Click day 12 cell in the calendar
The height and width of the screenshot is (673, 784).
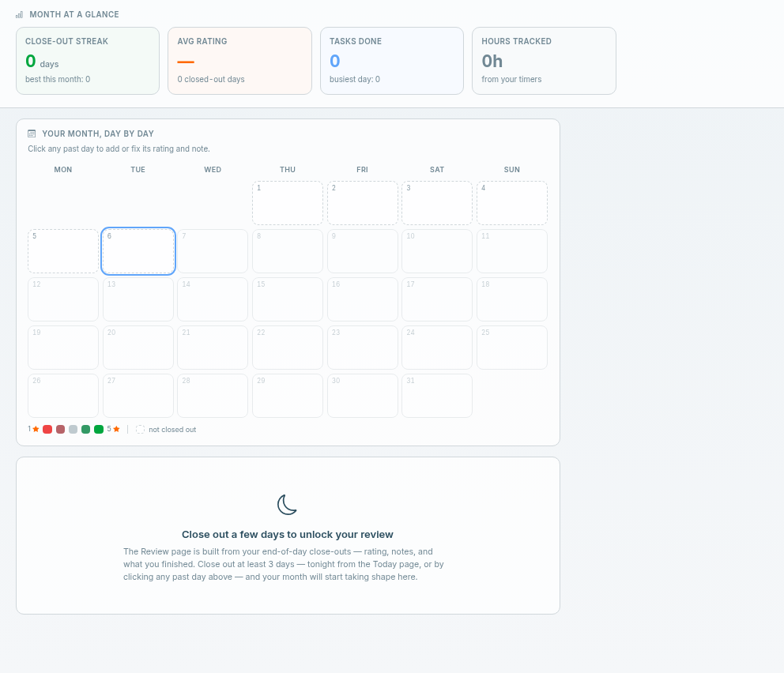[63, 299]
